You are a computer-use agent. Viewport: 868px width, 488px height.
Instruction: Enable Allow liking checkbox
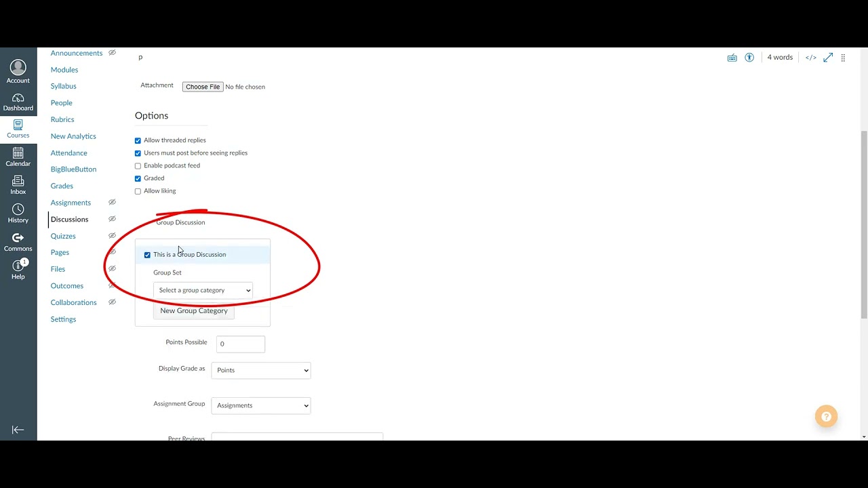pos(138,191)
